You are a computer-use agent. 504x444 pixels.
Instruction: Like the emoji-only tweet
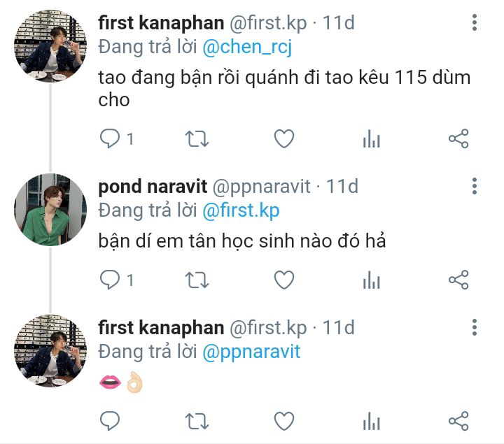click(283, 421)
